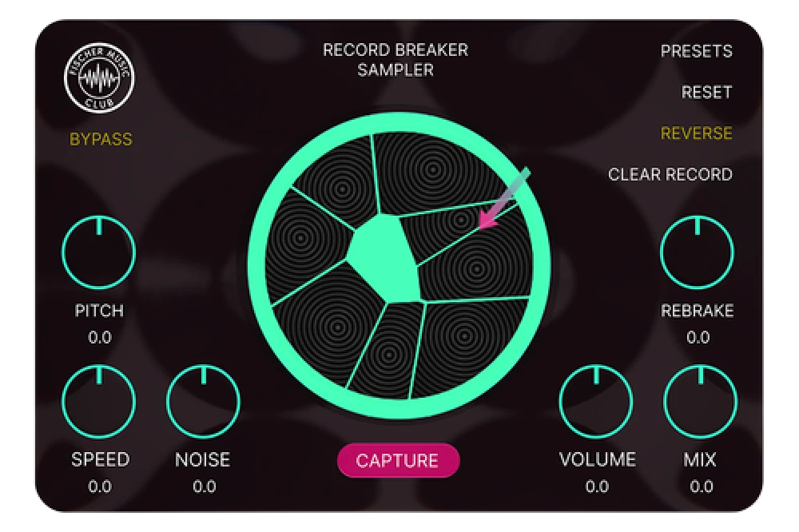The image size is (799, 532).
Task: Click the MIX value 0.0
Action: tap(702, 486)
